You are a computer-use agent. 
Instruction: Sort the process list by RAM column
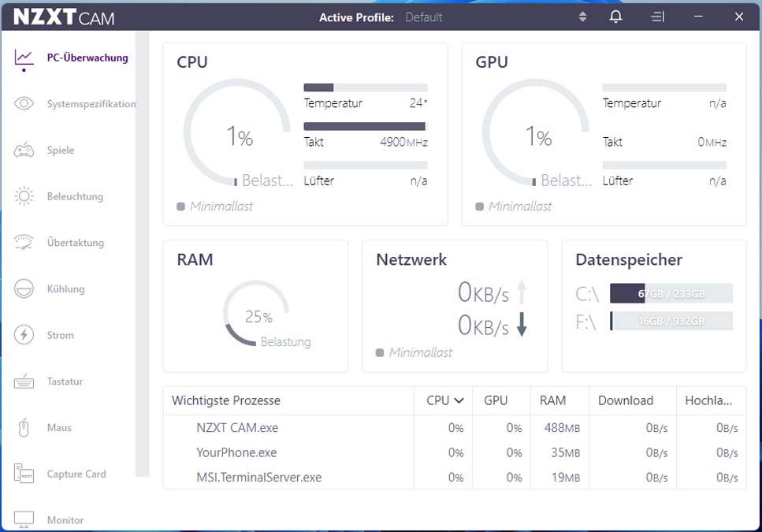point(552,400)
